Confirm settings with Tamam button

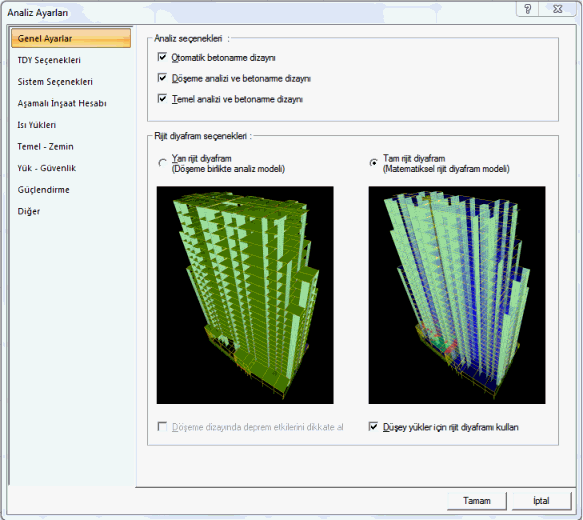pos(477,501)
